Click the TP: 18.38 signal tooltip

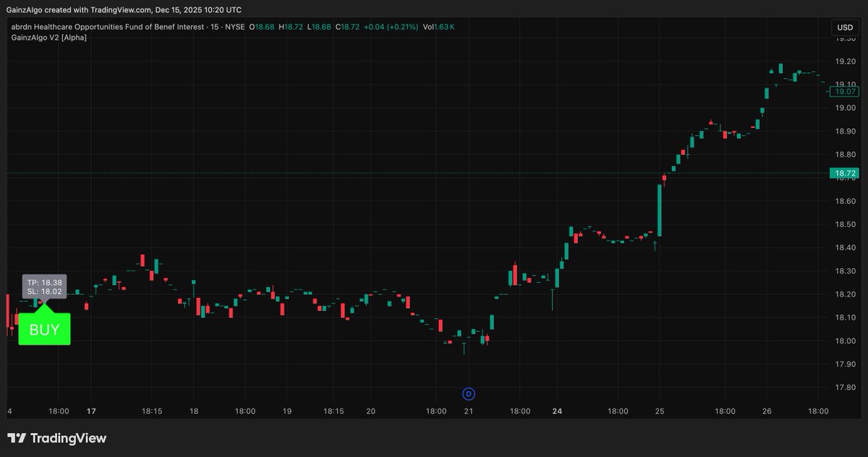tap(44, 283)
